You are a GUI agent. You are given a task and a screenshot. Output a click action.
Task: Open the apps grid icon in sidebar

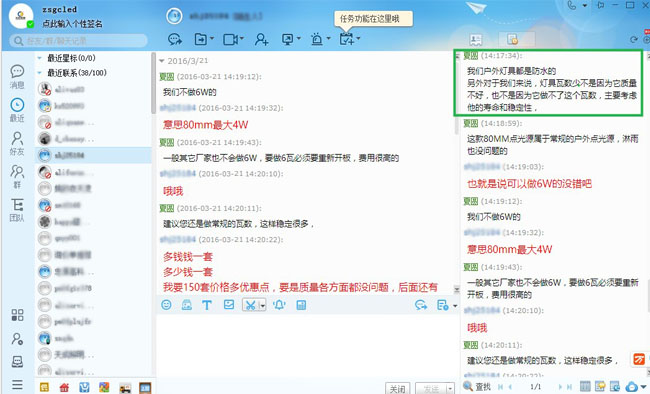[17, 315]
